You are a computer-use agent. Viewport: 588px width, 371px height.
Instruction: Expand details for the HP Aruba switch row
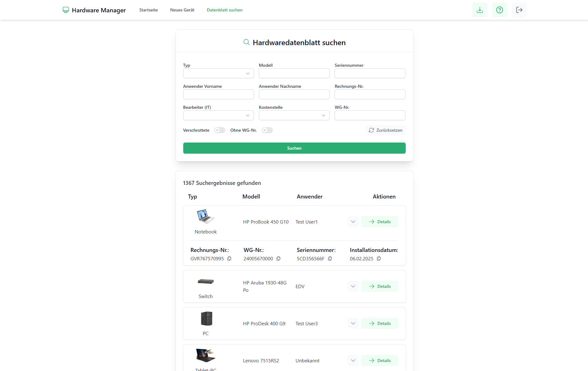pos(353,286)
